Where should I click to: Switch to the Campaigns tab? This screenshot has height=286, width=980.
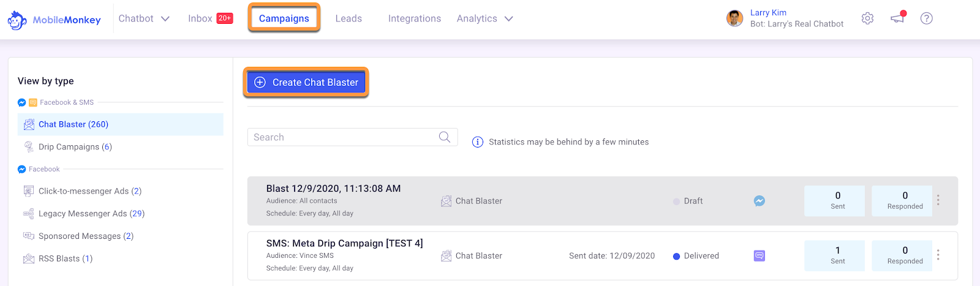284,18
